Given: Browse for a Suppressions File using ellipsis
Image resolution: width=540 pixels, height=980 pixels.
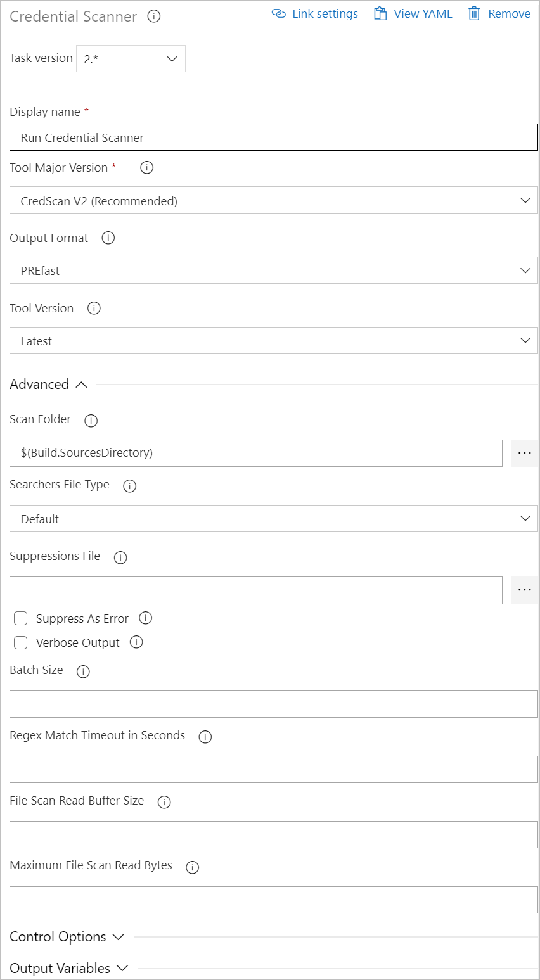Looking at the screenshot, I should click(x=524, y=590).
